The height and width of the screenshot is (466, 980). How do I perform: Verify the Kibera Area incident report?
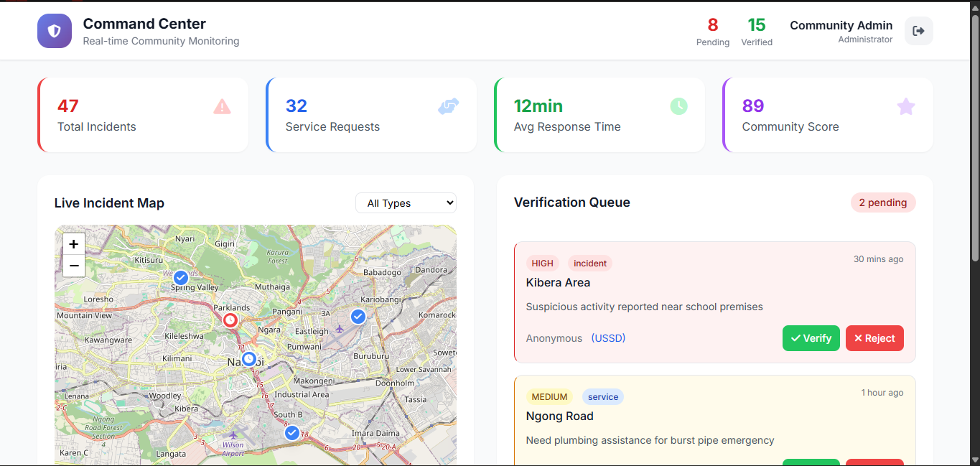811,338
